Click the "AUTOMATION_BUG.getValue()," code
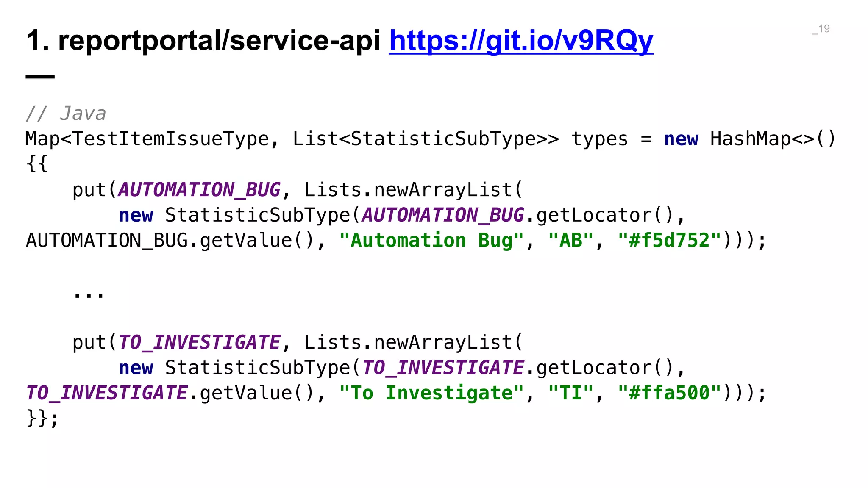 click(x=175, y=241)
